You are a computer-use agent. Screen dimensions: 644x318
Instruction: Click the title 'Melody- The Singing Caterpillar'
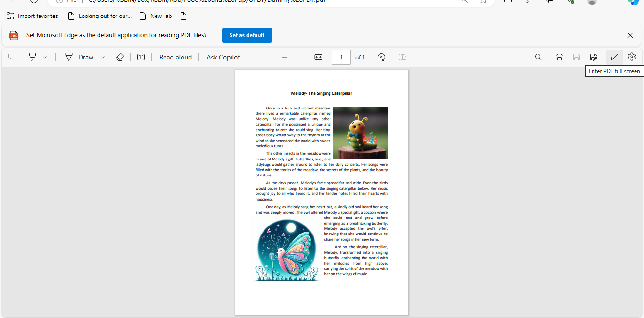pos(322,93)
